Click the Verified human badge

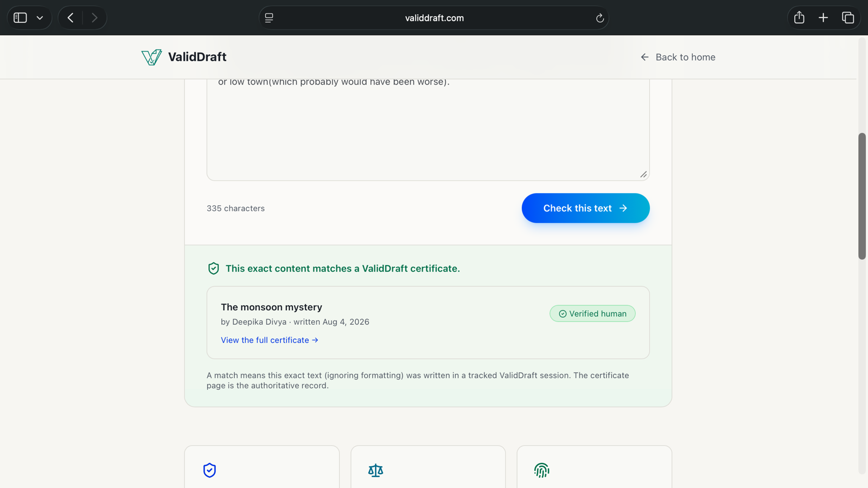point(592,313)
